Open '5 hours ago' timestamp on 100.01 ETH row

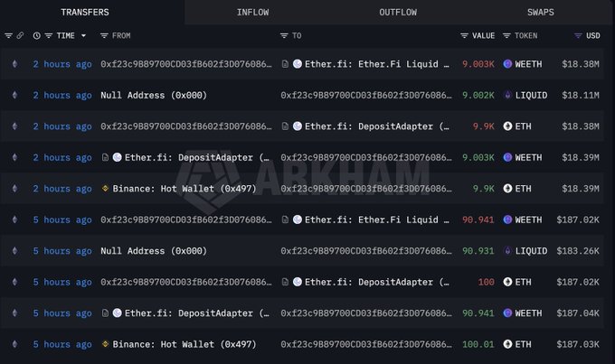[x=62, y=344]
